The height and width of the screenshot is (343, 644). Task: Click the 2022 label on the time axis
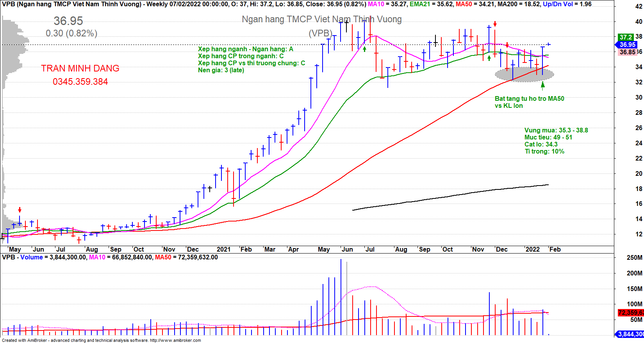[x=533, y=249]
